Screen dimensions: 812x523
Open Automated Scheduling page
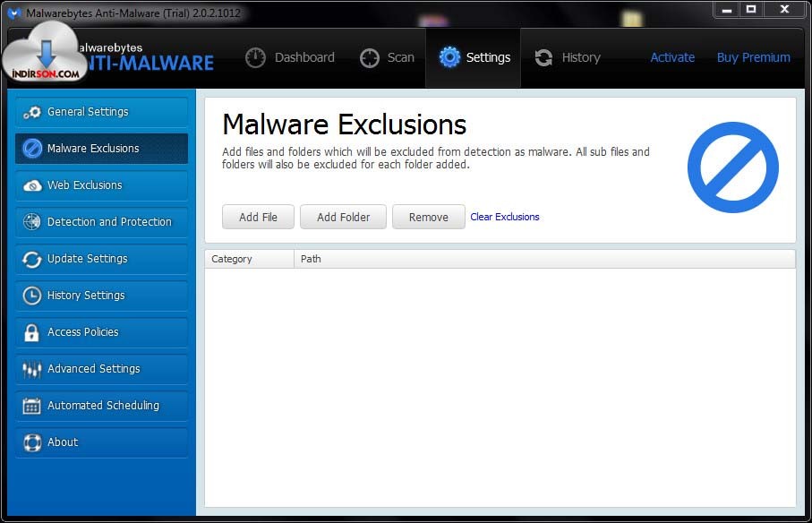click(x=101, y=406)
